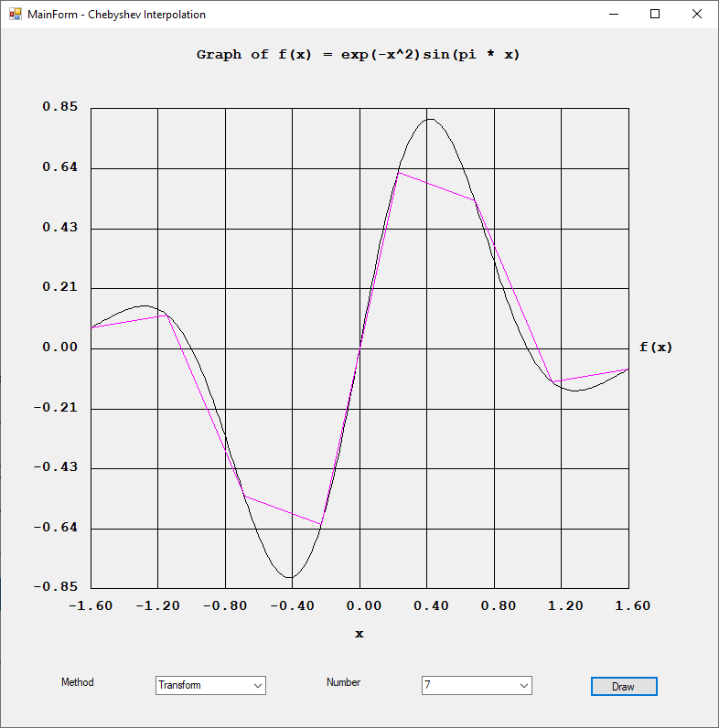Image resolution: width=719 pixels, height=728 pixels.
Task: Click the black curve's trough near x=-0.40
Action: click(x=291, y=577)
